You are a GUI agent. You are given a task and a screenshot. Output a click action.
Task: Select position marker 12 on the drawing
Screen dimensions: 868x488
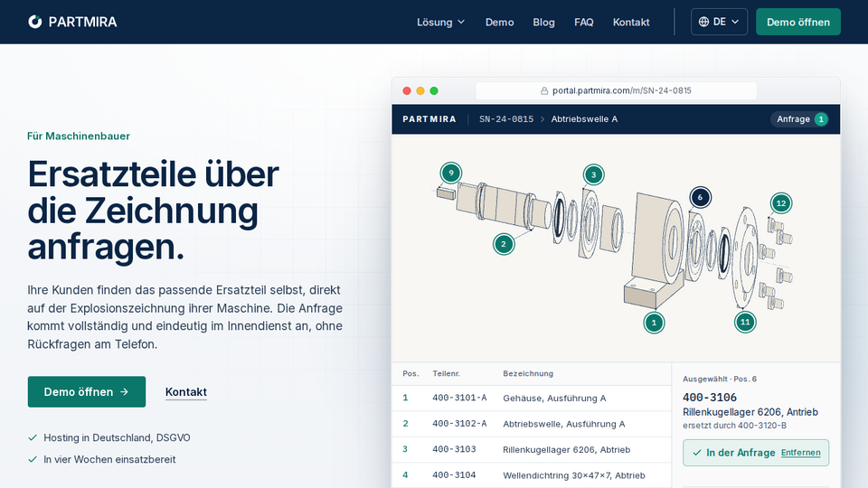pyautogui.click(x=780, y=203)
